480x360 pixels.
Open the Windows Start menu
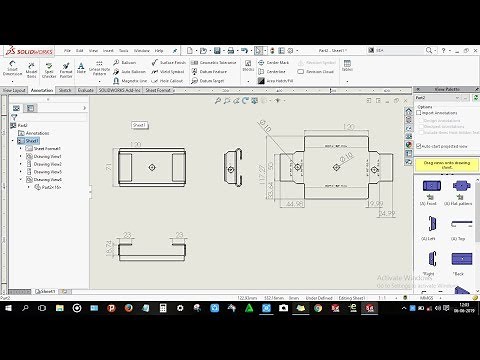click(8, 308)
